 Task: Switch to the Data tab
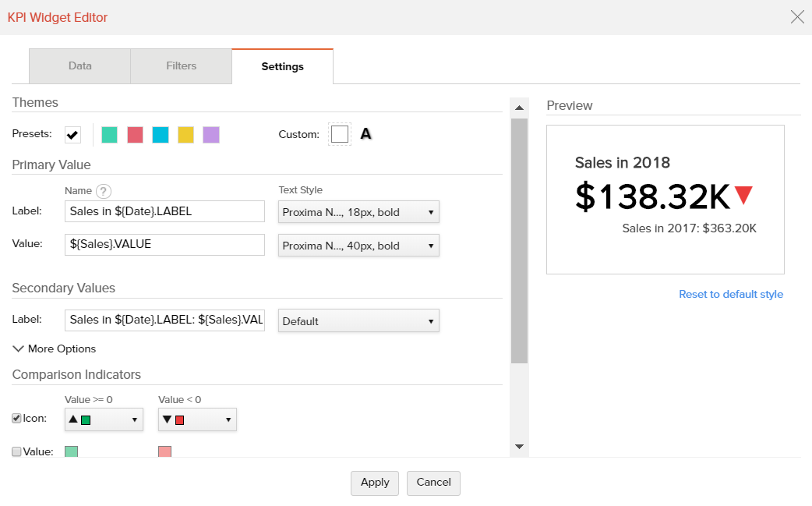pyautogui.click(x=79, y=66)
